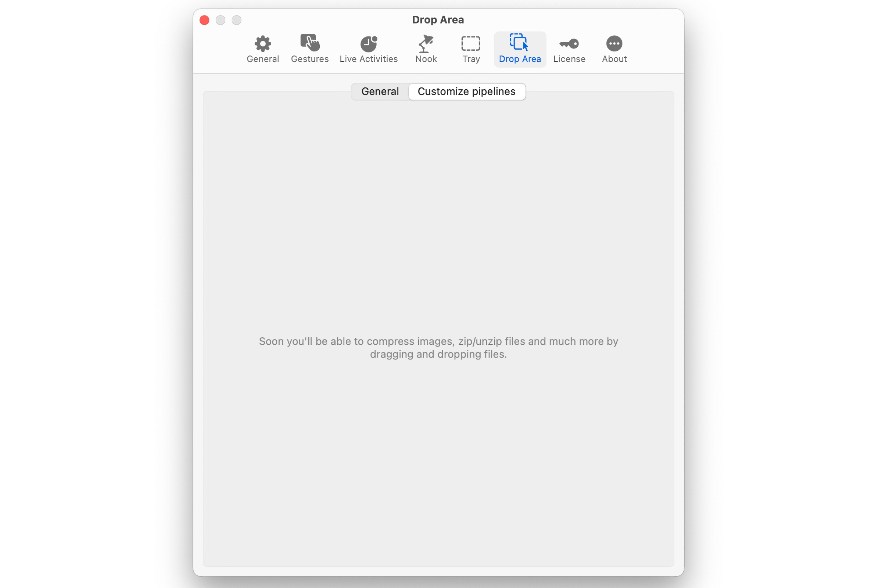Open Live Activities via the clock icon
882x588 pixels.
[369, 44]
